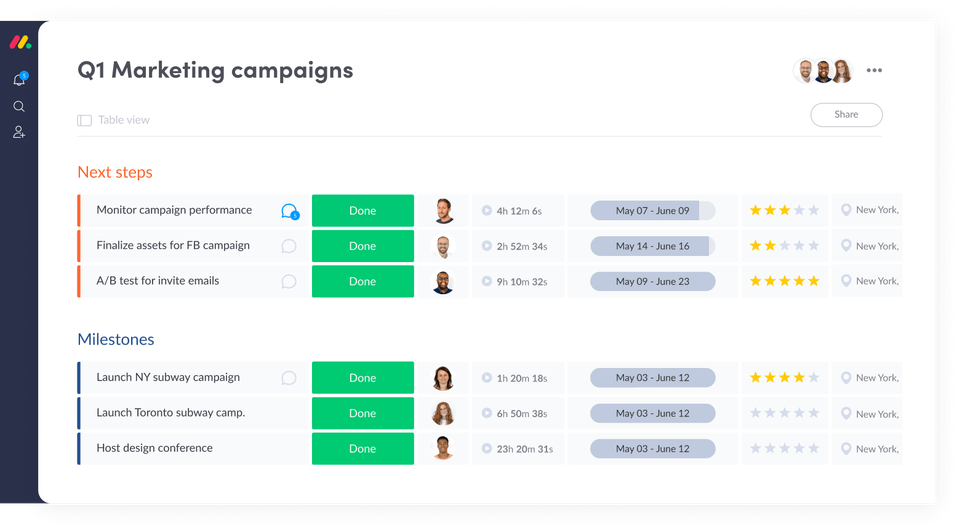Open conversation bubble for A/B test row

coord(289,281)
